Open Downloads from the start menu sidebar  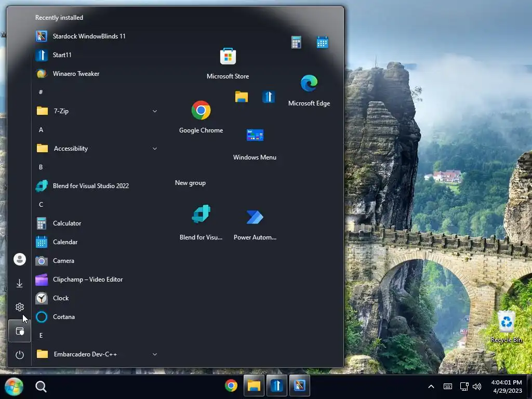point(20,283)
